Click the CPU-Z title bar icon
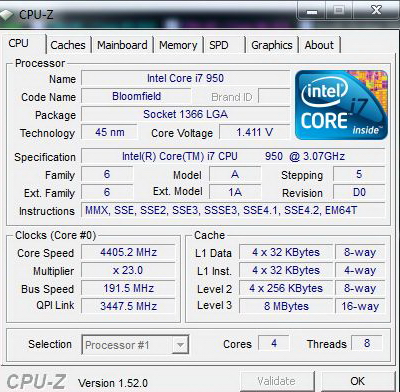400x392 pixels. pyautogui.click(x=7, y=15)
